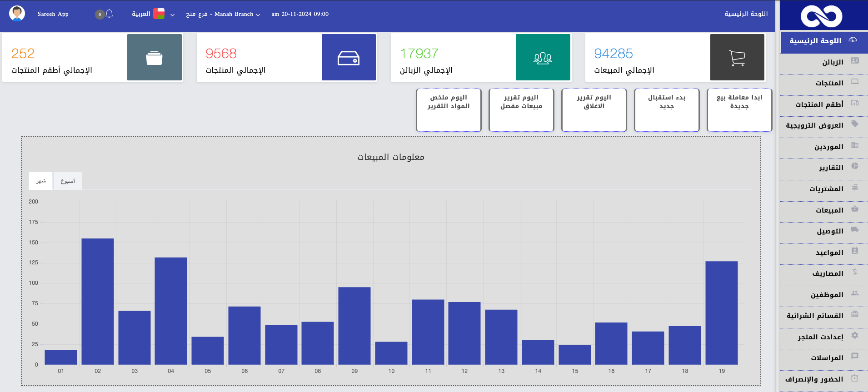
Task: Click the truck icon beside التوصيل
Action: 855,229
